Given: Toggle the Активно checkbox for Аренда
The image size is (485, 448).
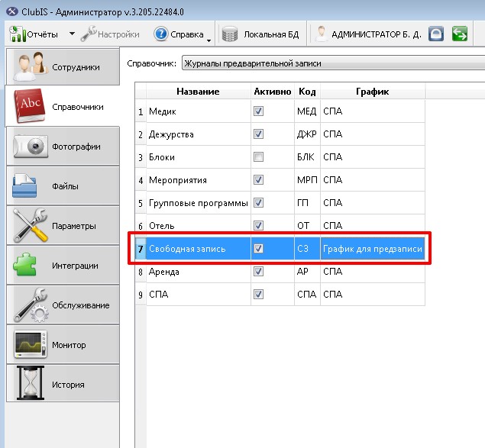Looking at the screenshot, I should pyautogui.click(x=258, y=272).
